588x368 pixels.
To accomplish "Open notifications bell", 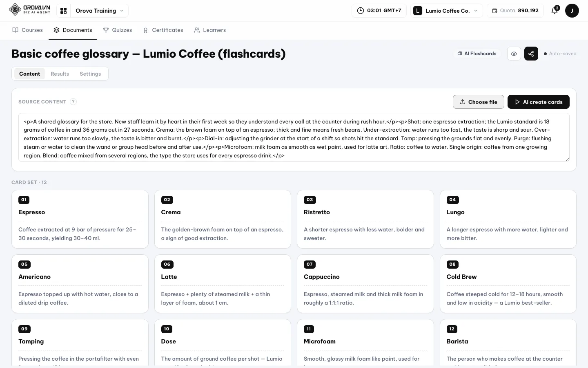I will click(x=555, y=11).
